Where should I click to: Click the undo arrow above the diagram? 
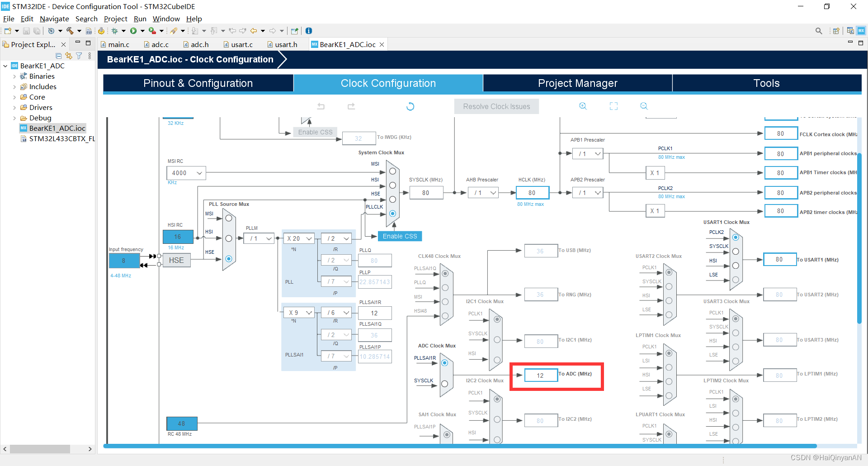(321, 106)
